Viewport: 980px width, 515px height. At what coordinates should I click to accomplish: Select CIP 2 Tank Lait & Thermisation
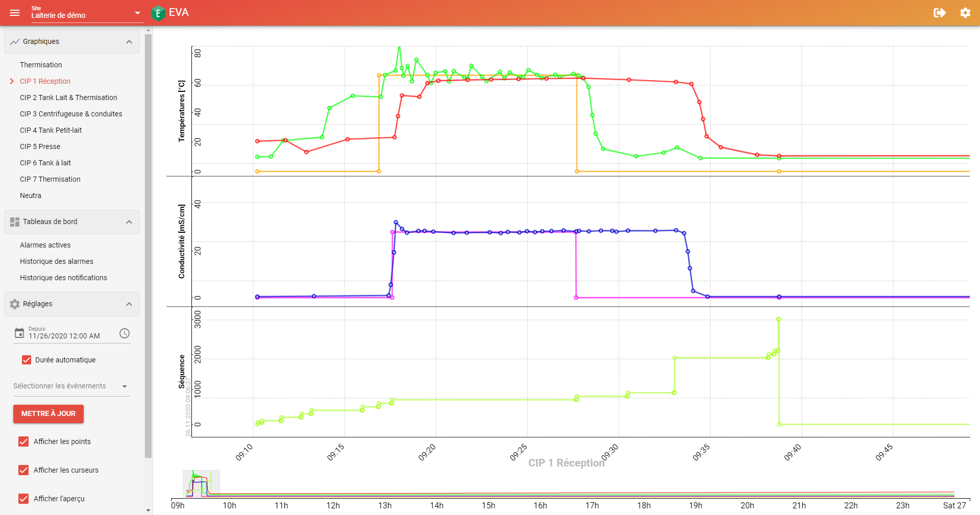coord(68,97)
